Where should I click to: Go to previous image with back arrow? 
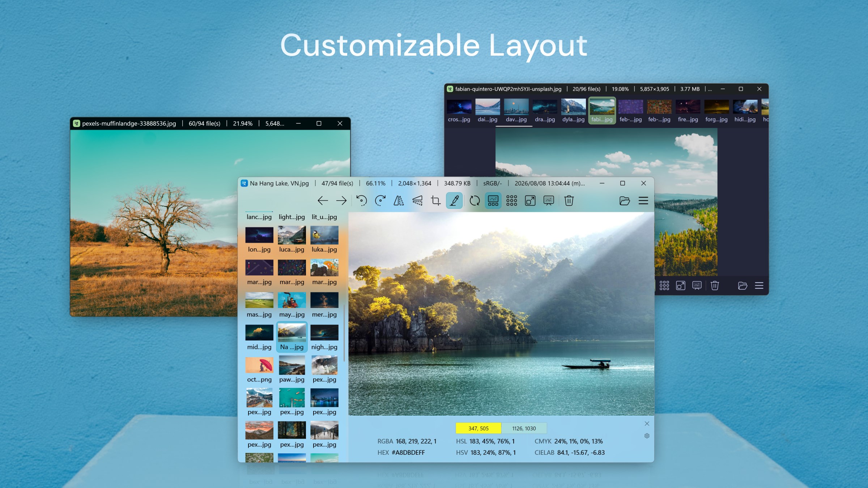(323, 201)
